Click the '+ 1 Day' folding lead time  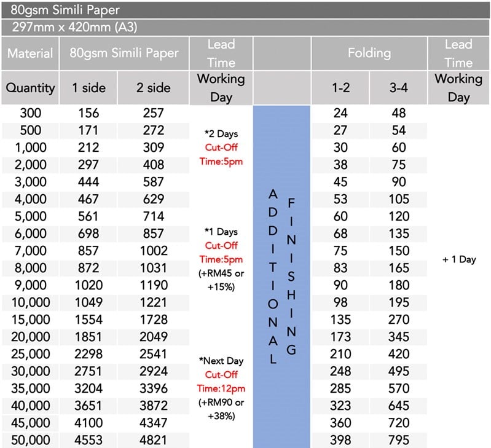pyautogui.click(x=459, y=259)
